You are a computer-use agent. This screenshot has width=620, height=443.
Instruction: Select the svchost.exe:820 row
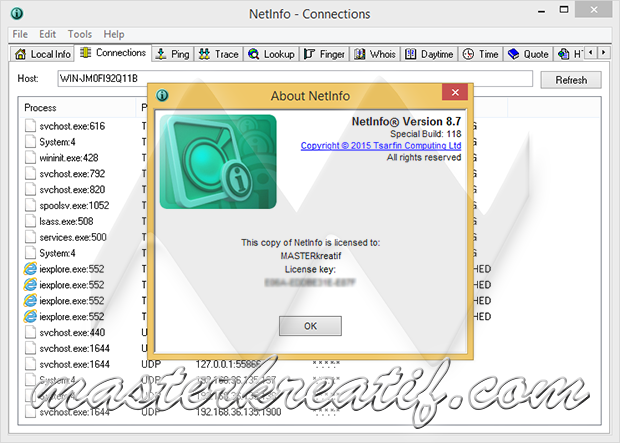point(72,189)
